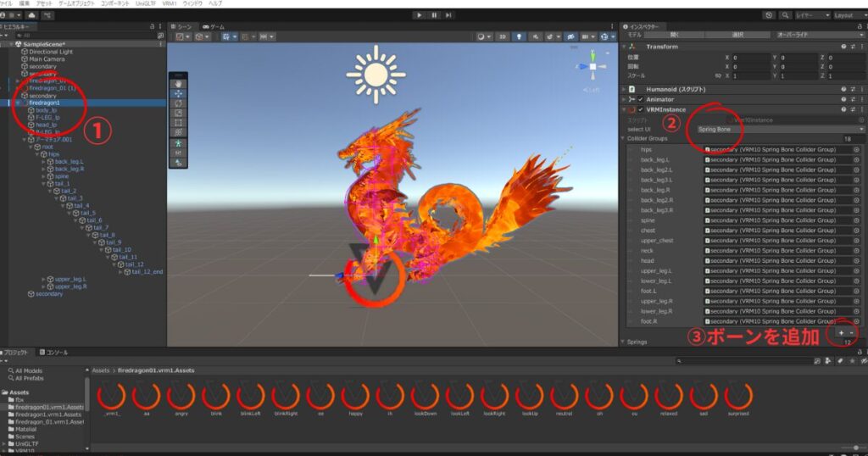The width and height of the screenshot is (868, 456).
Task: Open the cloud services icon
Action: coord(31,15)
